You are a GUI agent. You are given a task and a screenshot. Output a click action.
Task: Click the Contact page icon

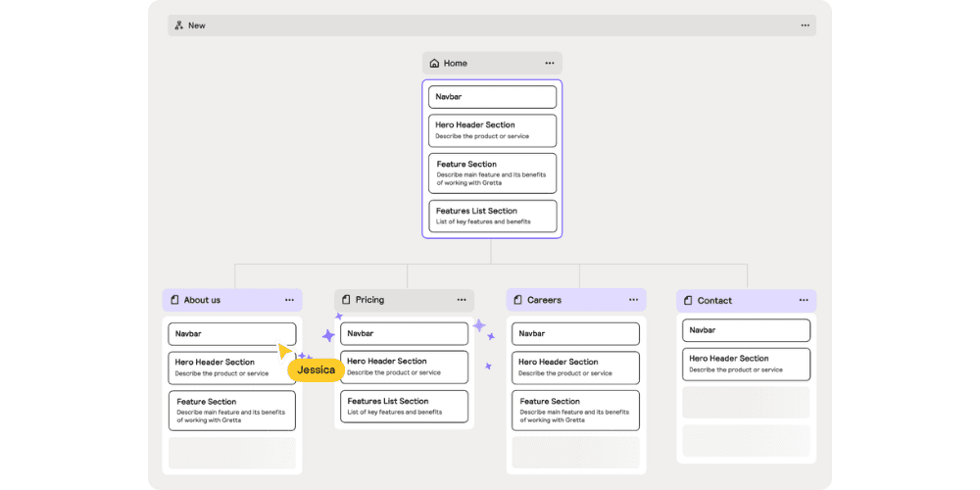[688, 301]
